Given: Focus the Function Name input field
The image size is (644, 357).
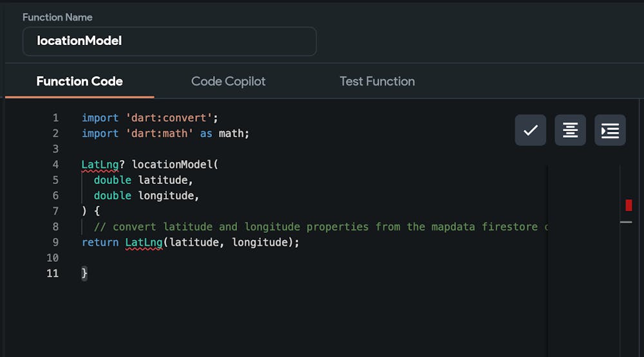Looking at the screenshot, I should pos(169,41).
